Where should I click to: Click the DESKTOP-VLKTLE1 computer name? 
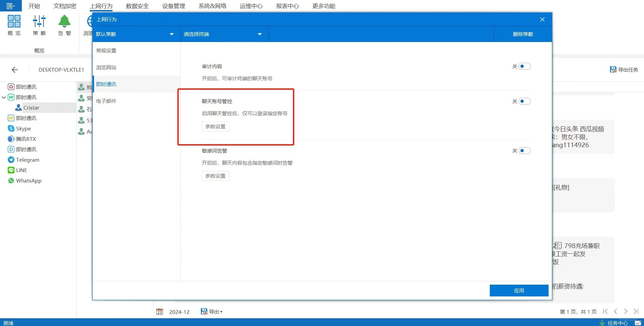pos(61,70)
